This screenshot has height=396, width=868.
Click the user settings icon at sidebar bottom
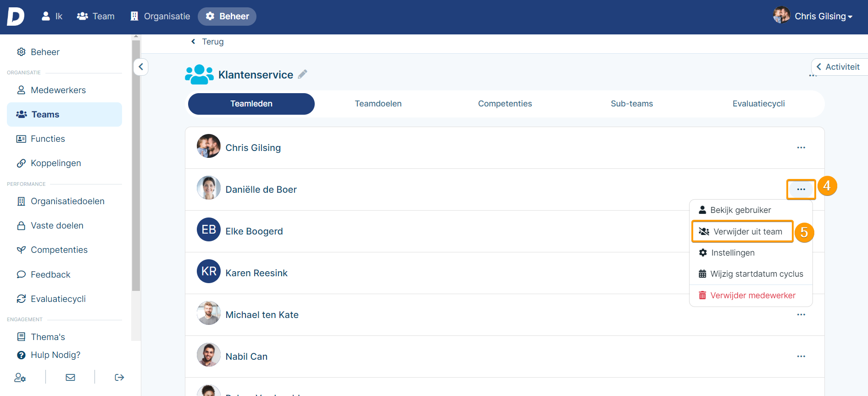[x=20, y=377]
